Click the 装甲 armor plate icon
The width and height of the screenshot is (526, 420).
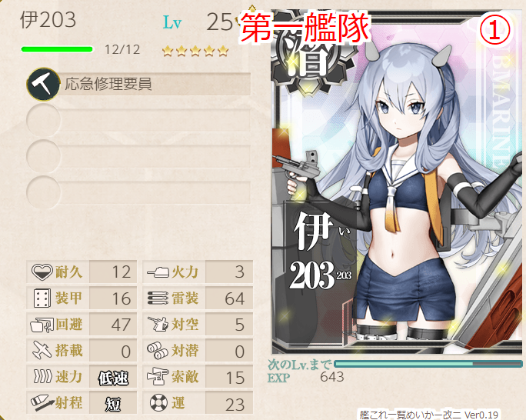pos(42,298)
